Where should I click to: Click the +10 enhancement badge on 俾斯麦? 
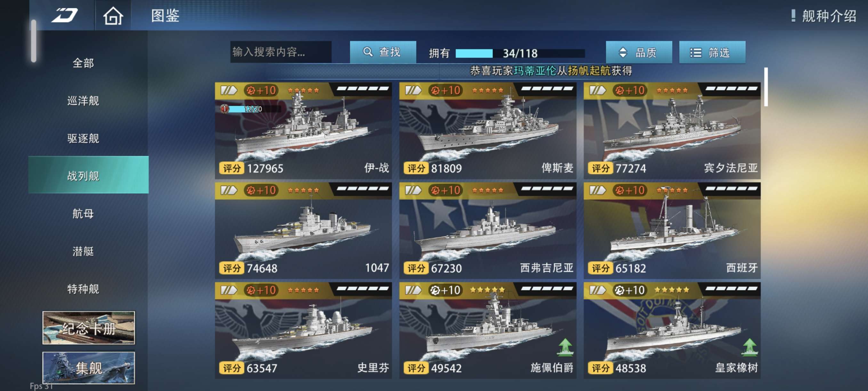(445, 90)
